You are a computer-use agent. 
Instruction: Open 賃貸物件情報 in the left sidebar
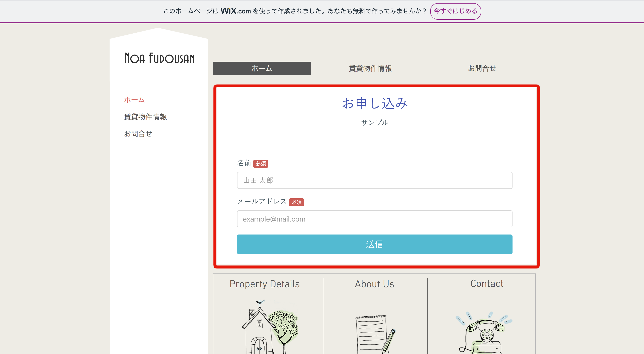(145, 117)
